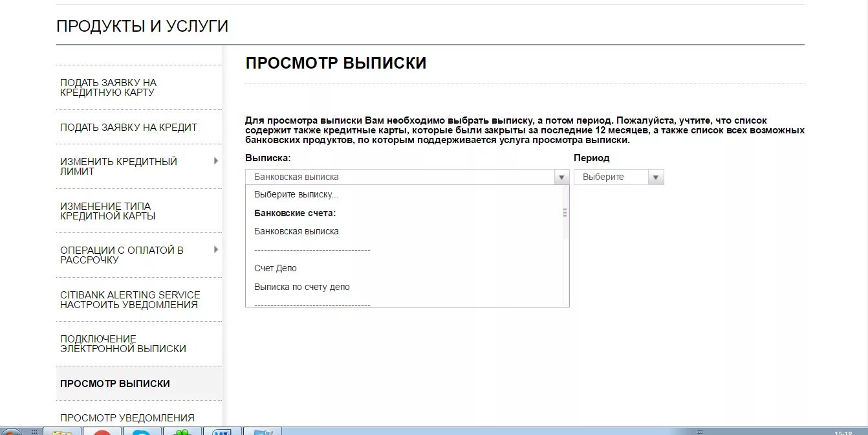The height and width of the screenshot is (435, 868).
Task: Open 'Подключение электронной выписки' in sidebar
Action: pyautogui.click(x=123, y=344)
